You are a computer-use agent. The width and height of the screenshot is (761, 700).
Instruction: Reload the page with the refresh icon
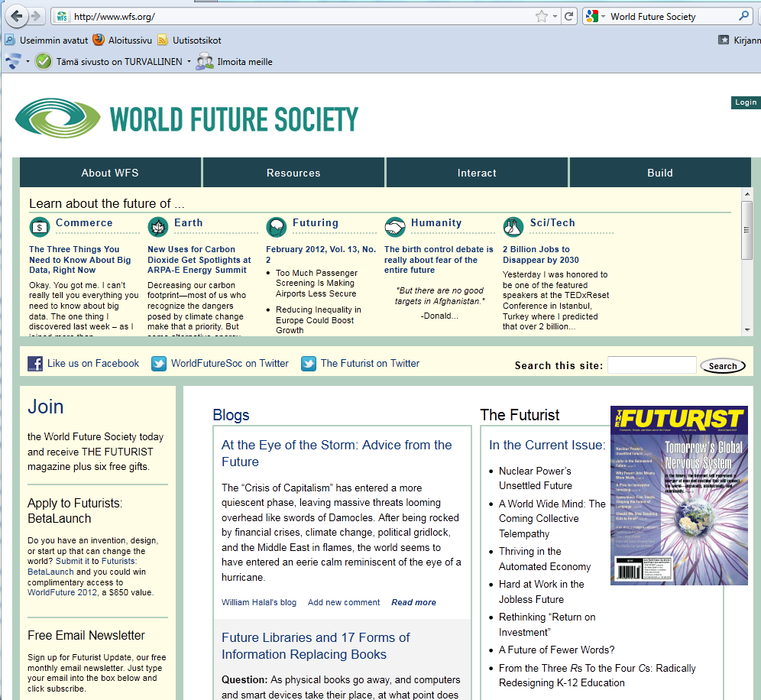pos(568,17)
